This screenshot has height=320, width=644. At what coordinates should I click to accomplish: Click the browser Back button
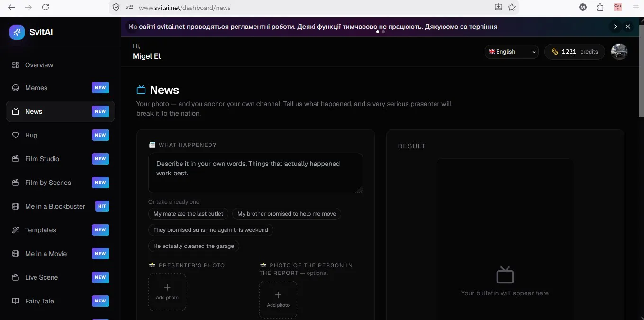click(11, 7)
